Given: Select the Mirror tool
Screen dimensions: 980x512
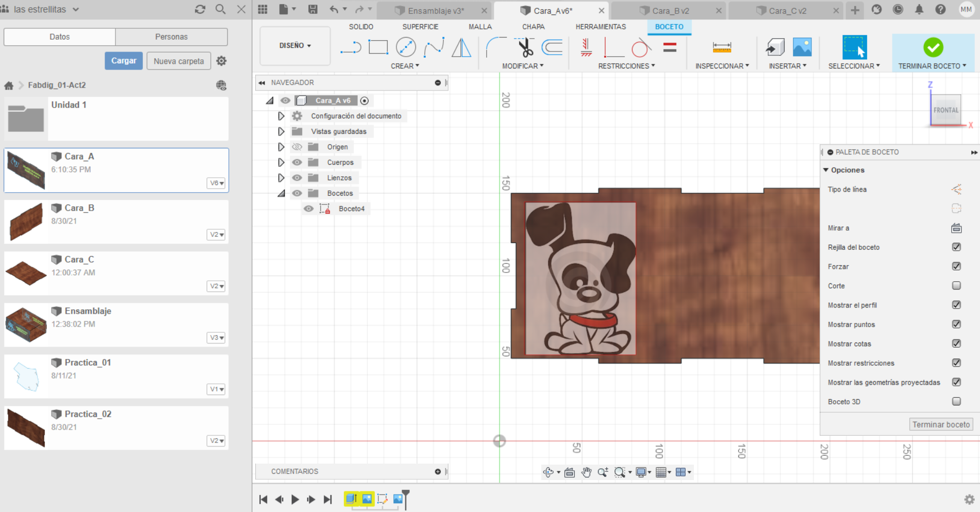Looking at the screenshot, I should pos(461,48).
